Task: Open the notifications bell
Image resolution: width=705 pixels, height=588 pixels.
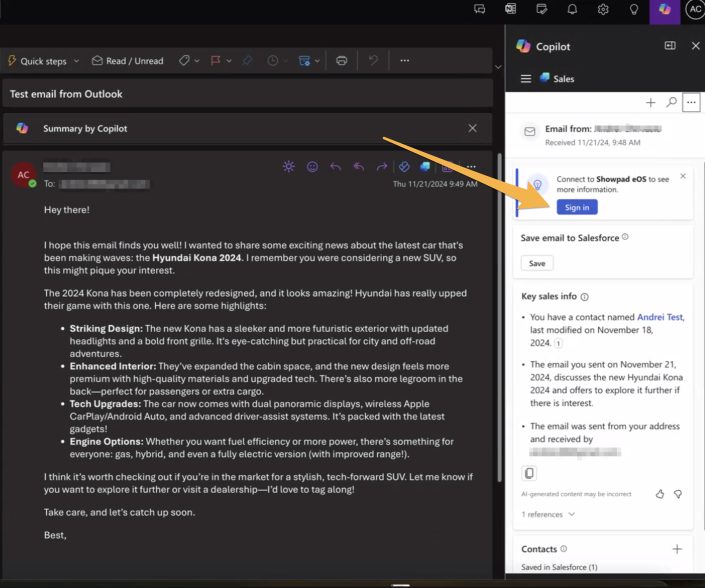Action: pyautogui.click(x=572, y=9)
